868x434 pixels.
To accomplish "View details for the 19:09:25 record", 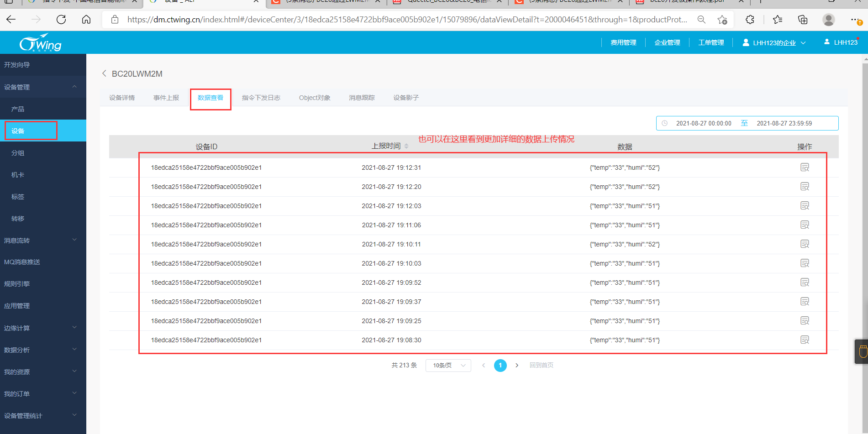I will point(805,321).
